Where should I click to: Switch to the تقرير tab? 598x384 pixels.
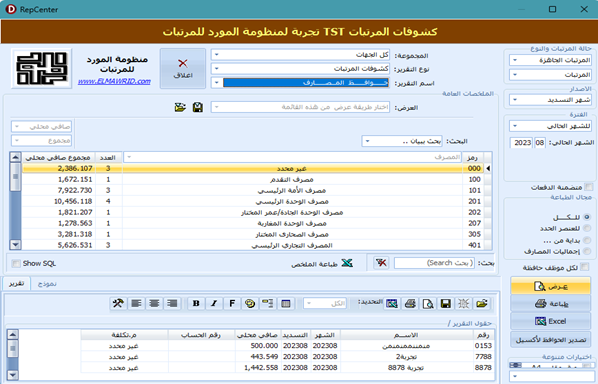pyautogui.click(x=16, y=284)
